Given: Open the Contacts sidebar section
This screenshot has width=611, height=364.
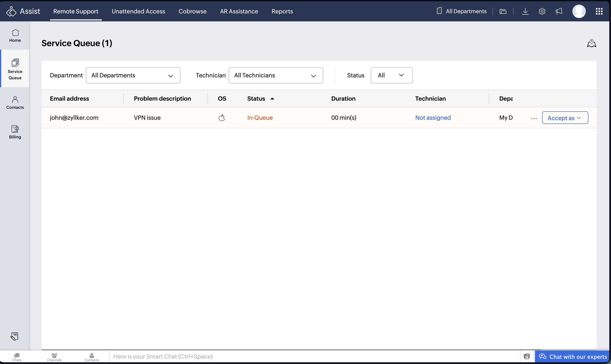Looking at the screenshot, I should click(x=15, y=103).
